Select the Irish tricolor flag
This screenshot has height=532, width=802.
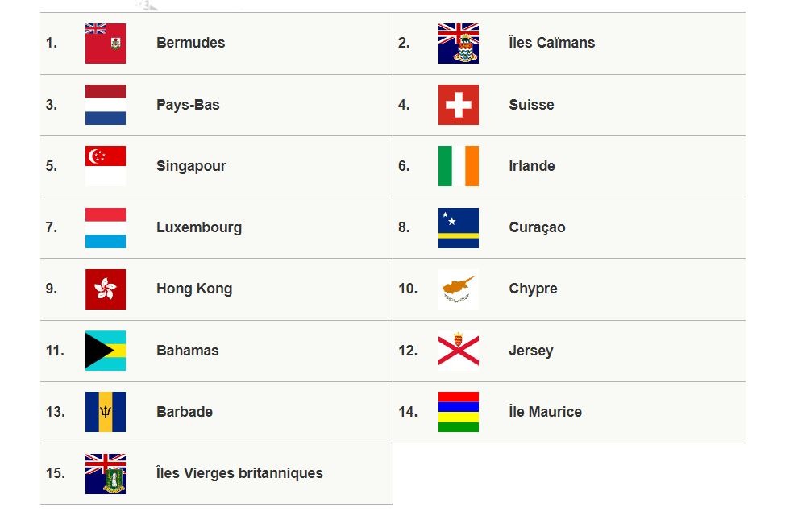459,166
